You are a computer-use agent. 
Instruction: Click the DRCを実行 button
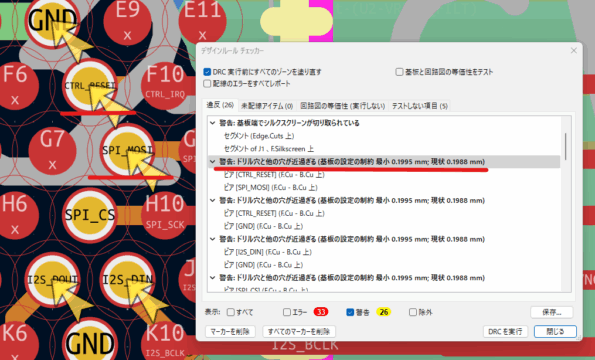(505, 331)
